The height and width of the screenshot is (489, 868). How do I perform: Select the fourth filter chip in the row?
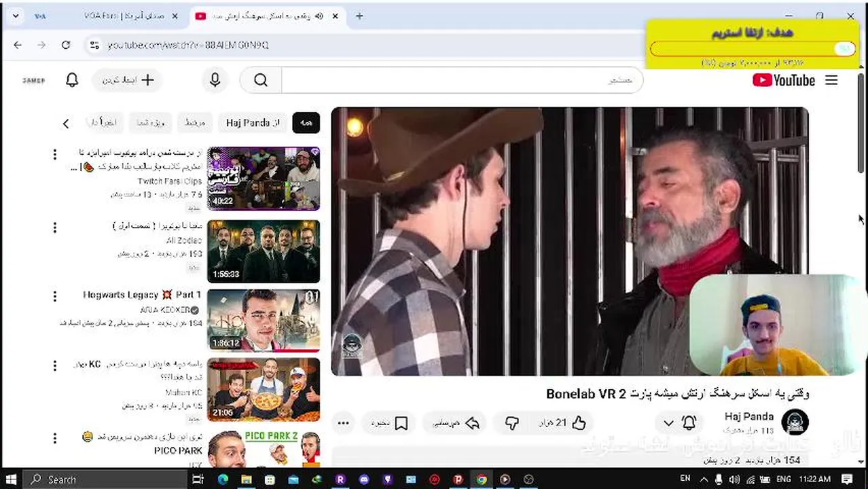tap(149, 123)
